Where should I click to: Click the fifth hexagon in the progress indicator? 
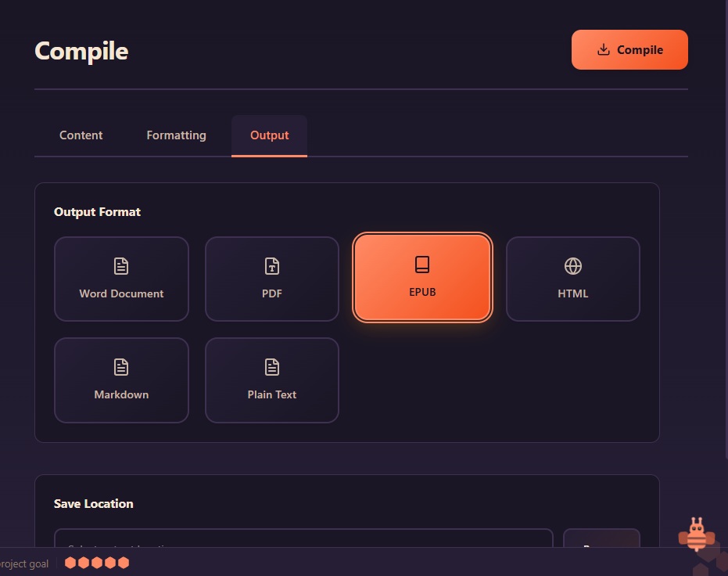point(124,561)
